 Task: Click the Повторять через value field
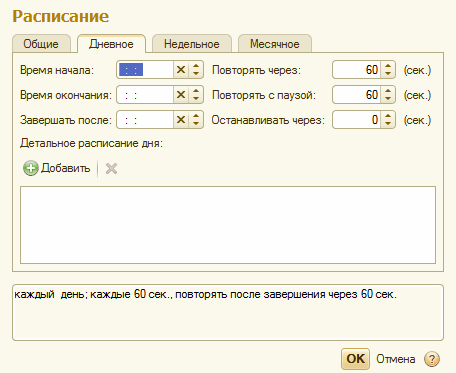[x=357, y=70]
